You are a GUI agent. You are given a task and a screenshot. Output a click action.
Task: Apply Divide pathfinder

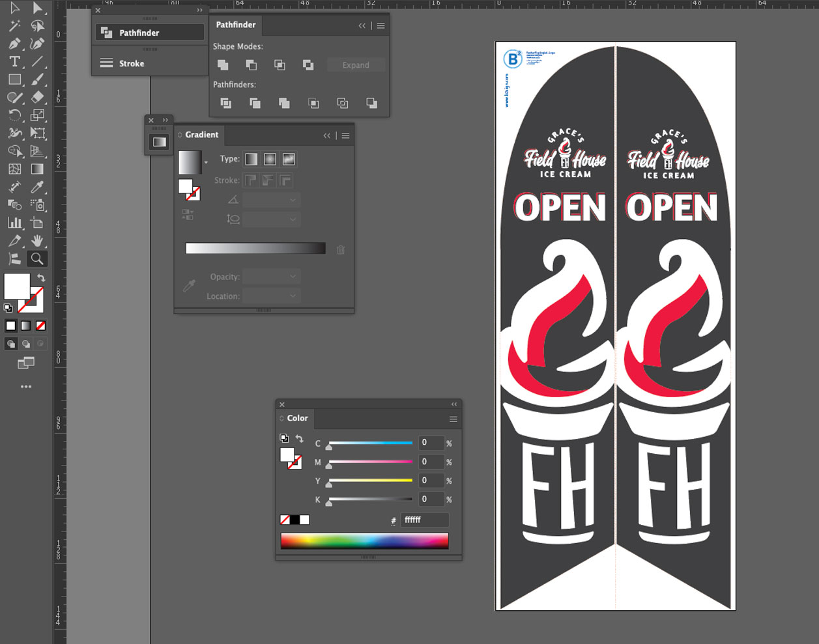pos(226,103)
